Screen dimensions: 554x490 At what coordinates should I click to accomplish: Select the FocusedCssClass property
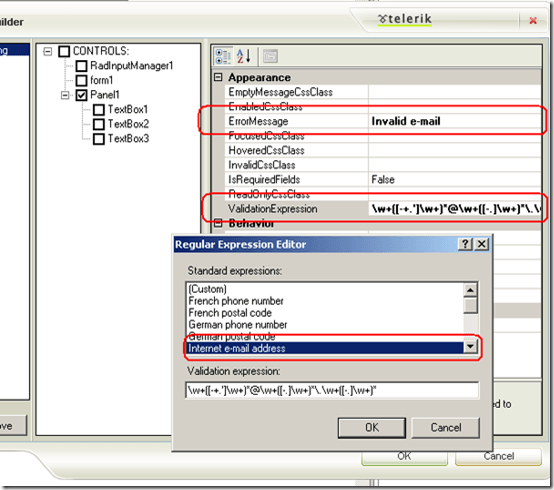coord(266,136)
